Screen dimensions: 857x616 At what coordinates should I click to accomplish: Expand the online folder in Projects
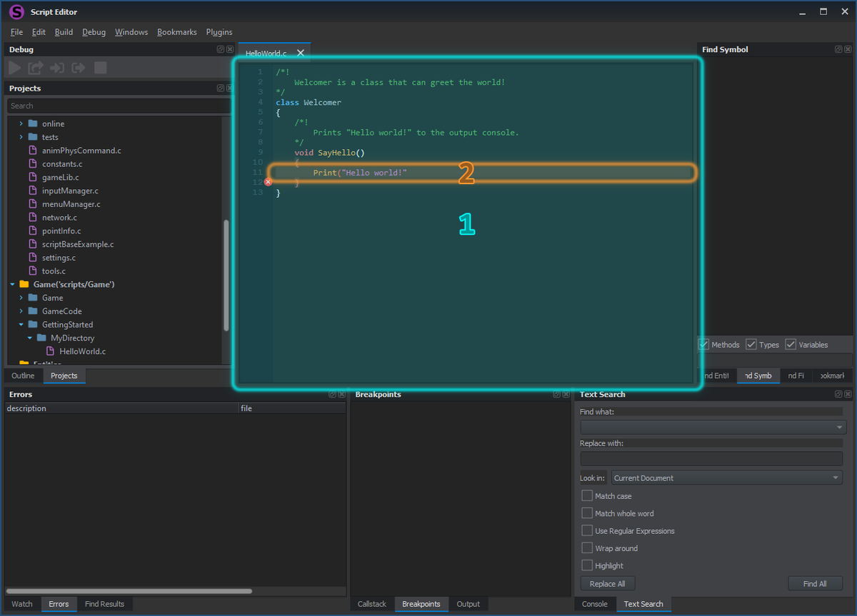[x=20, y=123]
